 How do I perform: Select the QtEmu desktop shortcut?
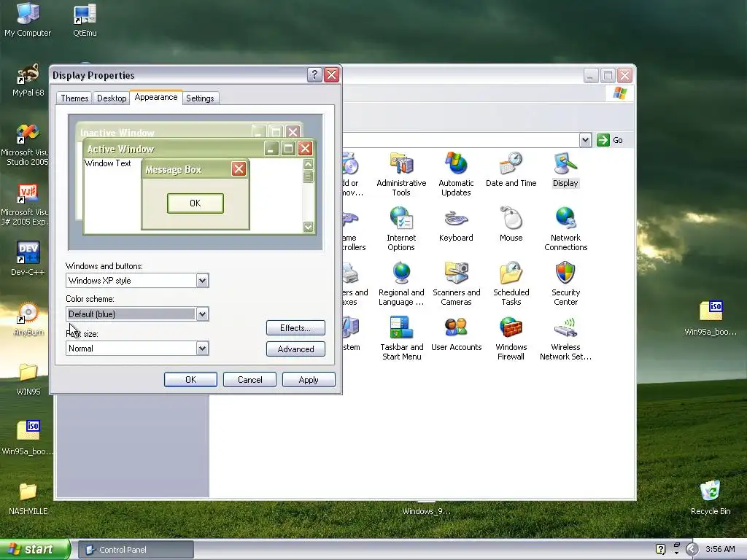tap(85, 20)
